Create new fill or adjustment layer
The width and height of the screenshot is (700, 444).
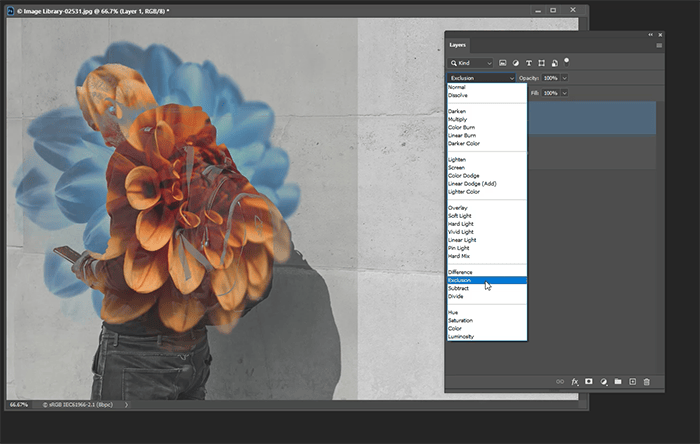coord(604,382)
